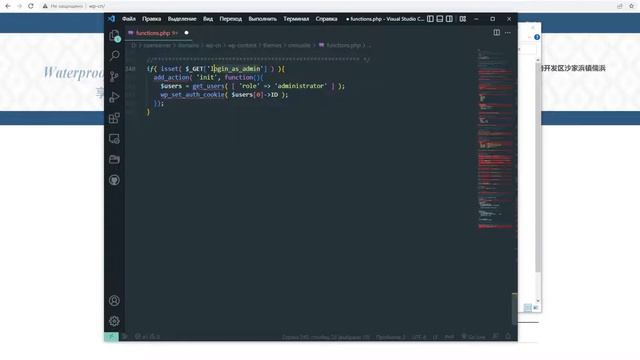The height and width of the screenshot is (360, 640).
Task: Click the browser bookmark star icon
Action: (631, 6)
